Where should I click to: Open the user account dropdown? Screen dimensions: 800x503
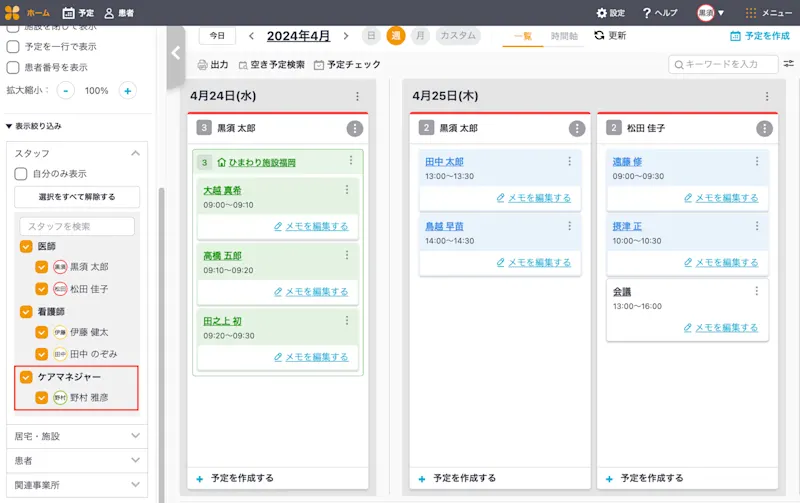pyautogui.click(x=711, y=13)
